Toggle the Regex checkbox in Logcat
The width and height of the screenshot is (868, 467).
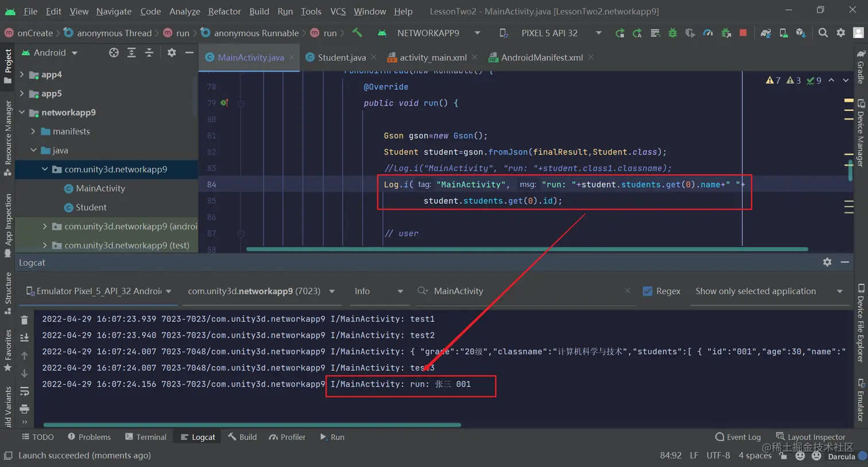click(x=648, y=291)
